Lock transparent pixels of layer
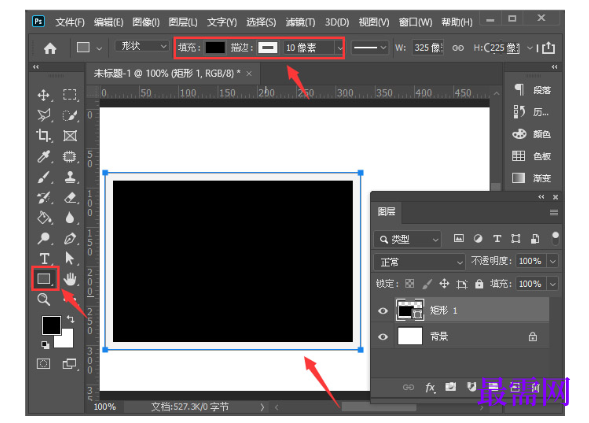This screenshot has width=589, height=423. pyautogui.click(x=409, y=284)
